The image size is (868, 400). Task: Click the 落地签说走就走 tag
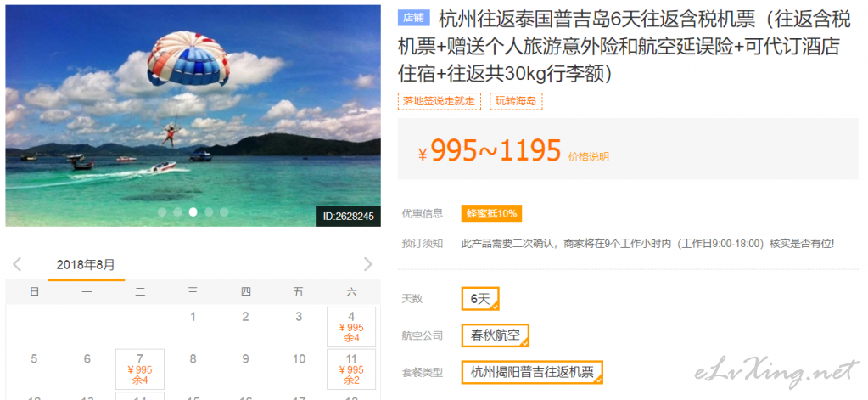click(440, 101)
